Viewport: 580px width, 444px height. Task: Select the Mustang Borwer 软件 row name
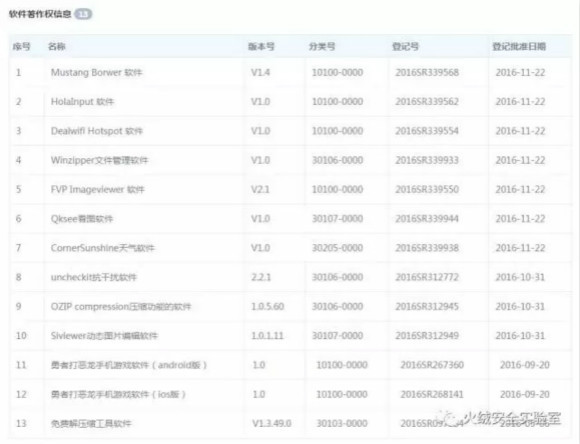coord(97,73)
